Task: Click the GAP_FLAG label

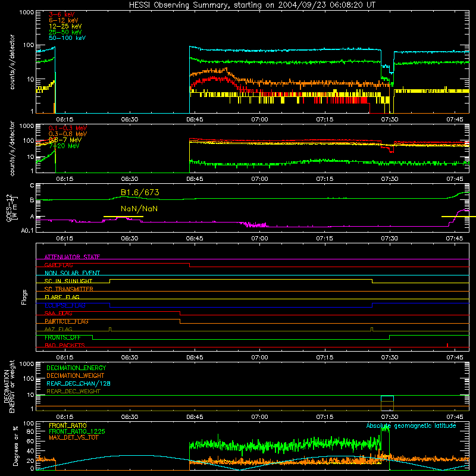Action: click(x=58, y=265)
